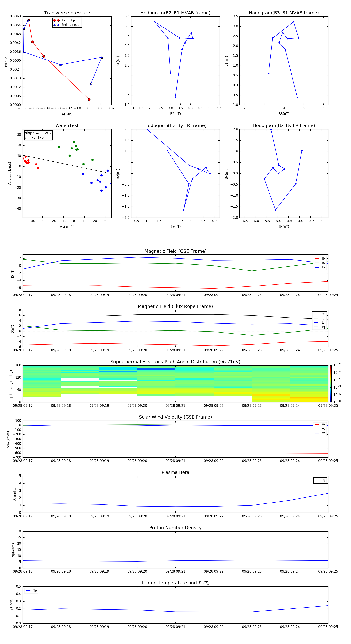351x644 pixels.
Task: Select the 'Hodogram(Bz_By FR frame)' title
Action: [175, 125]
